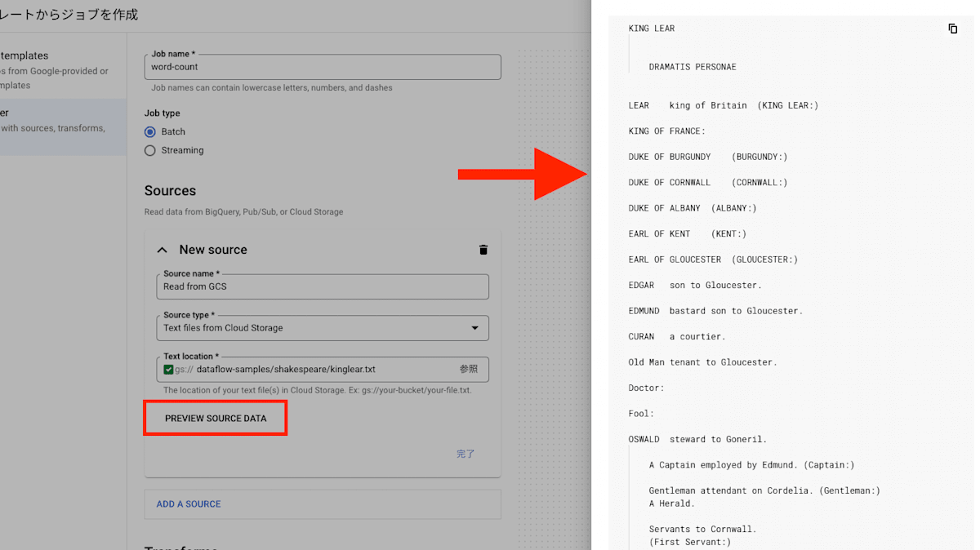Select the 'OSWALD steward to Goneril.' line

pyautogui.click(x=697, y=440)
